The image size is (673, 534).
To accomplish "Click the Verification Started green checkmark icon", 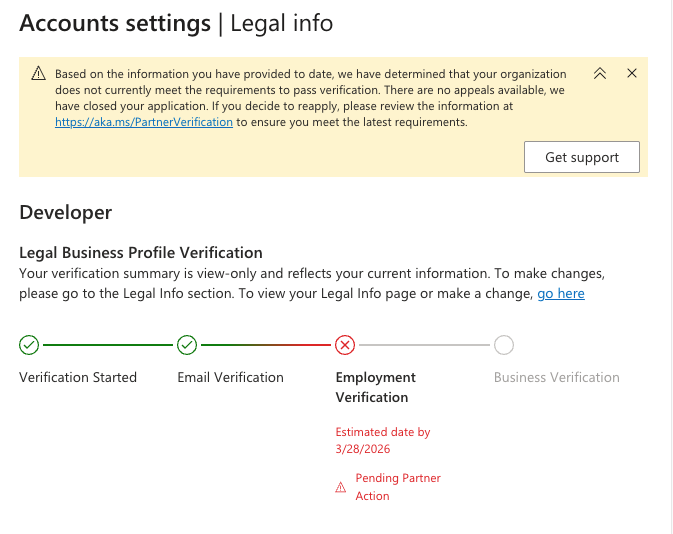I will click(29, 345).
